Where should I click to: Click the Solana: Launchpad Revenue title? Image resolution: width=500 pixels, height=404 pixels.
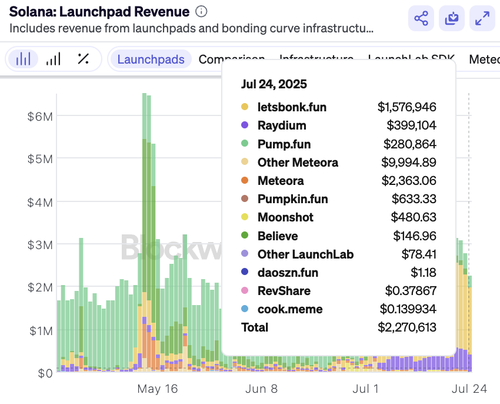coord(99,12)
